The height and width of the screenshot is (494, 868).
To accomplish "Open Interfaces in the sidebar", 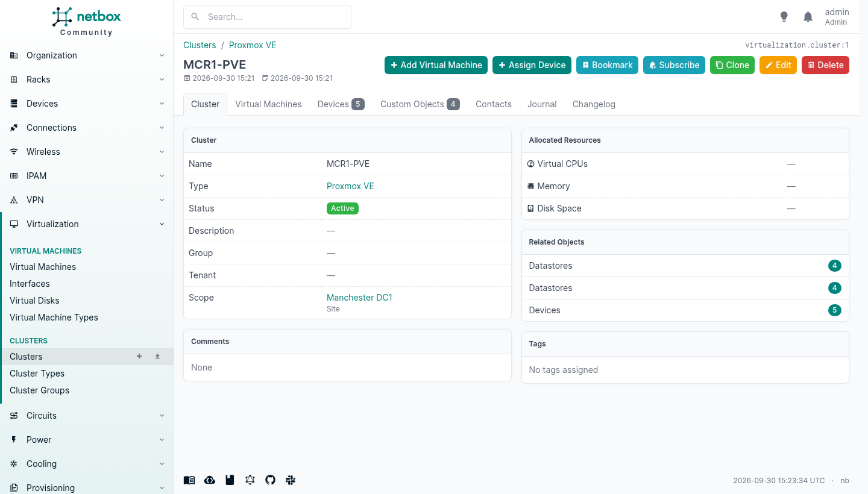I will pyautogui.click(x=30, y=284).
